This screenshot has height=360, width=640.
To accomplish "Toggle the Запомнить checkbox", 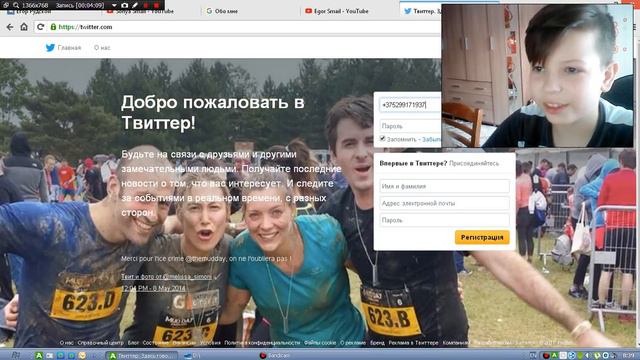I will 382,139.
